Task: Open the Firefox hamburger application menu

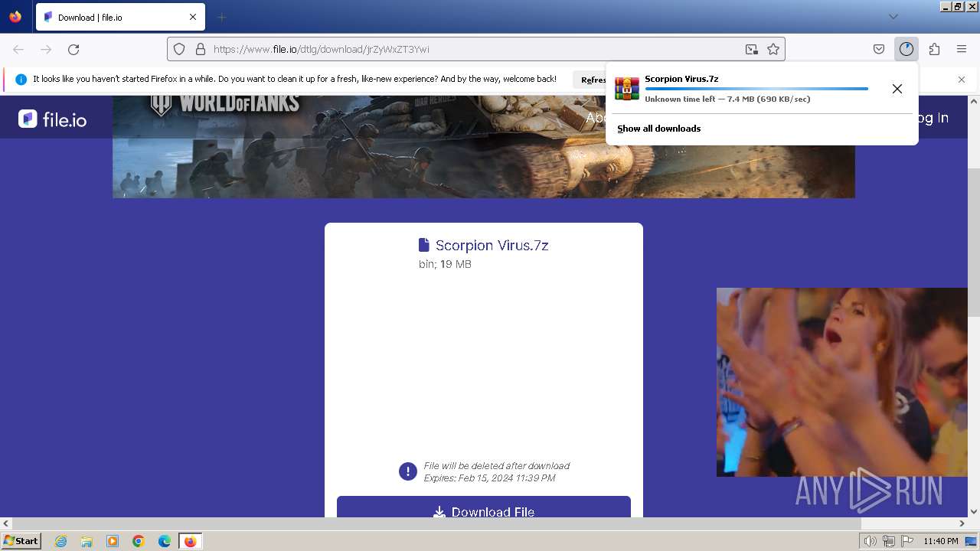Action: coord(962,49)
